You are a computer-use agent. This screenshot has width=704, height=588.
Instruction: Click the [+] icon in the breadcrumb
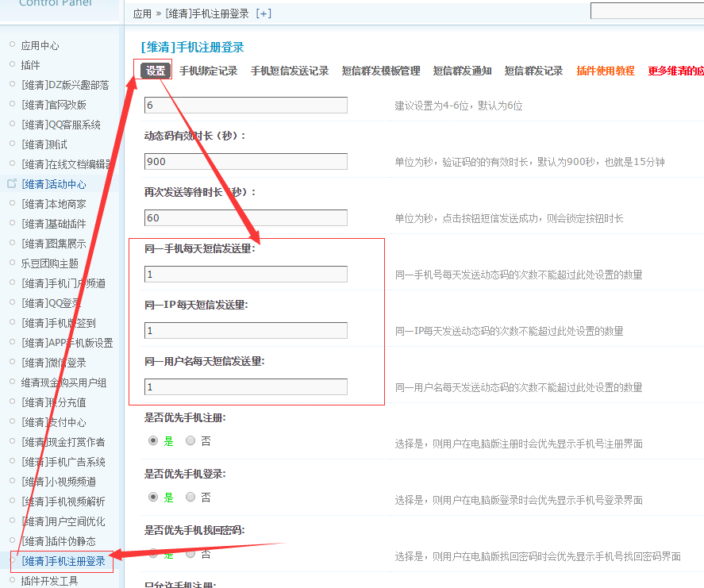coord(263,13)
